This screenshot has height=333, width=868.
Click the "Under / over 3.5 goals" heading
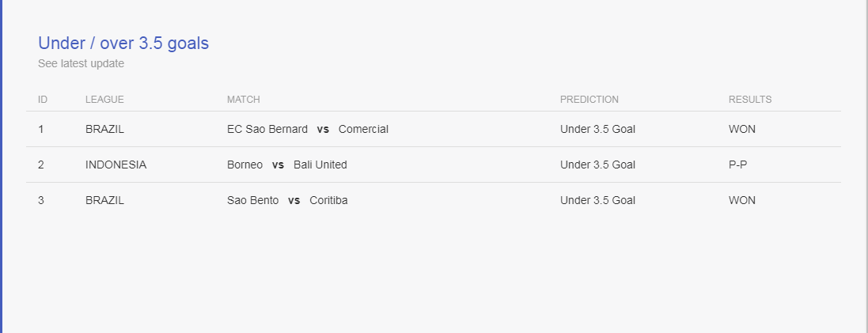(x=123, y=44)
